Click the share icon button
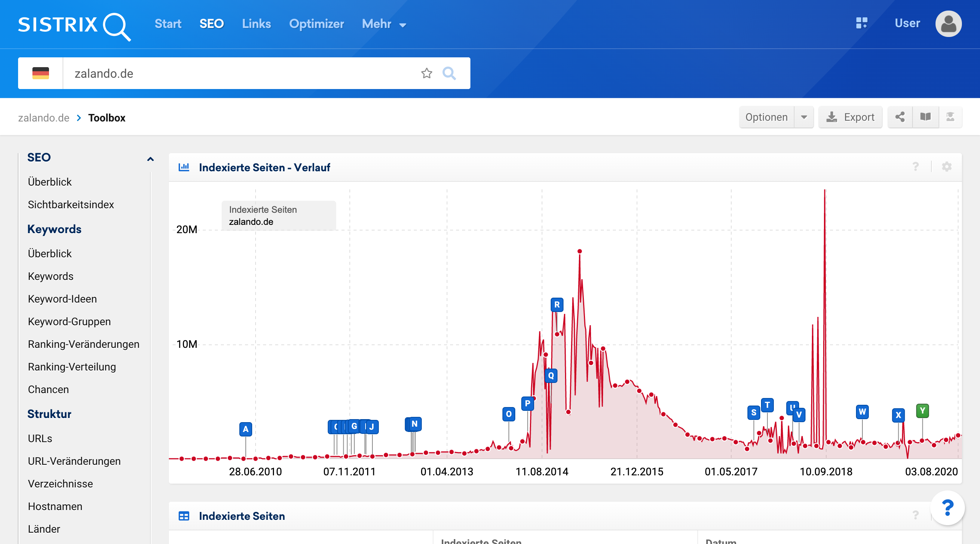The image size is (980, 544). (900, 117)
